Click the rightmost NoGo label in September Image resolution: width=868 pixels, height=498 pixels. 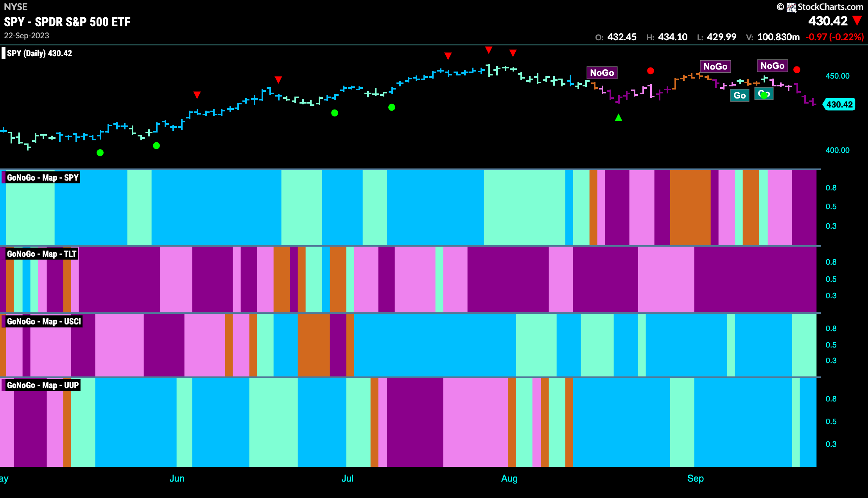click(x=773, y=66)
